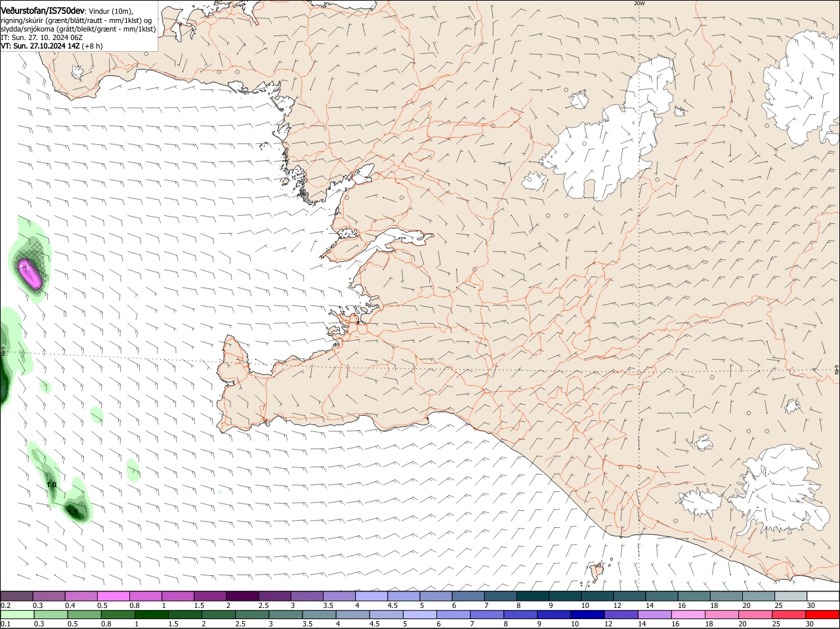
Task: Select the top legend swatch between 16 and 18
Action: pyautogui.click(x=694, y=596)
